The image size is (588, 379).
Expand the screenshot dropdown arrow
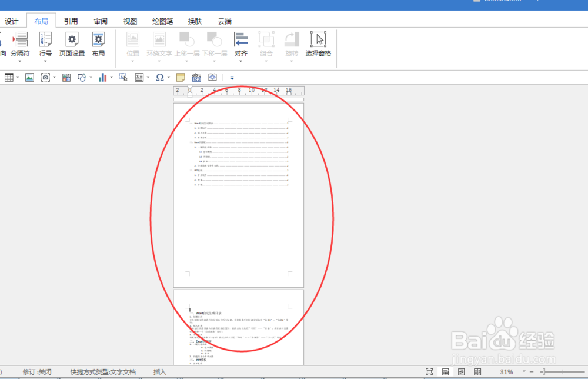(54, 78)
